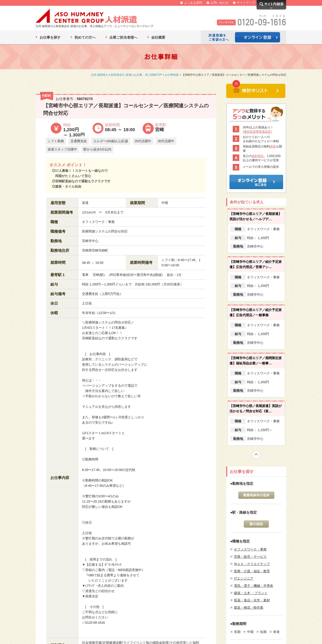Viewport: 322px width, 644px height.
Task: Click the フリーダイヤル badge
Action: (226, 22)
